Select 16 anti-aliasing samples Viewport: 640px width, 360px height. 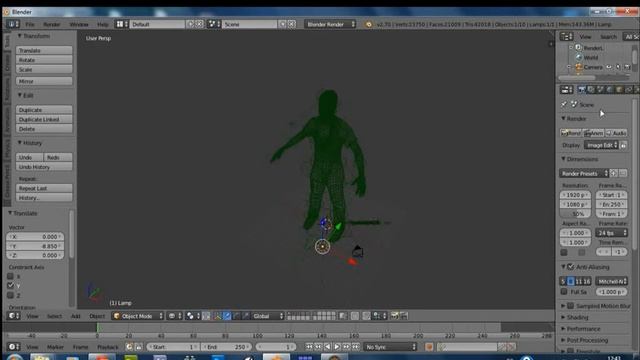pyautogui.click(x=587, y=281)
